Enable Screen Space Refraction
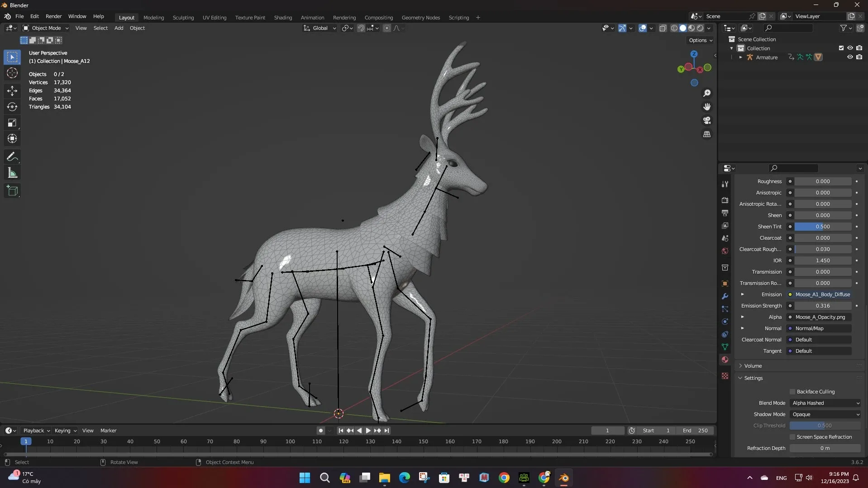This screenshot has width=868, height=488. click(x=793, y=437)
